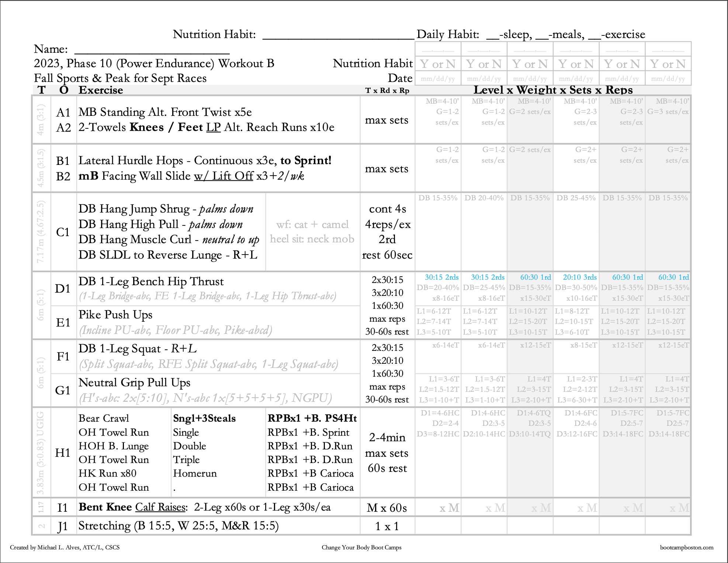The image size is (728, 563).
Task: Click 'HOH B. Lunge'
Action: click(x=114, y=446)
